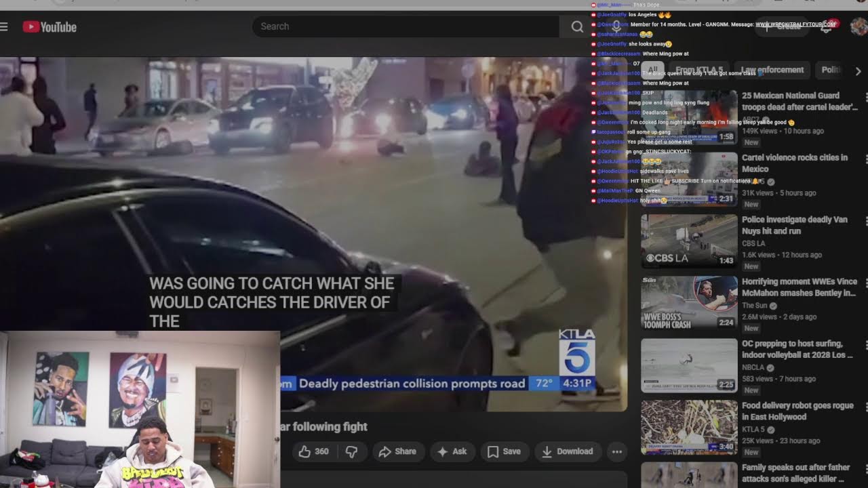The image size is (868, 488).
Task: Open the Cartel violence video thumbnail
Action: point(689,178)
